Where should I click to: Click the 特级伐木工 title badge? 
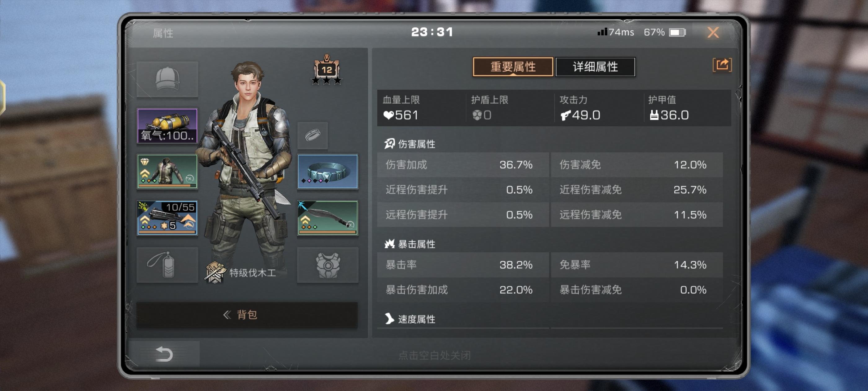click(241, 272)
